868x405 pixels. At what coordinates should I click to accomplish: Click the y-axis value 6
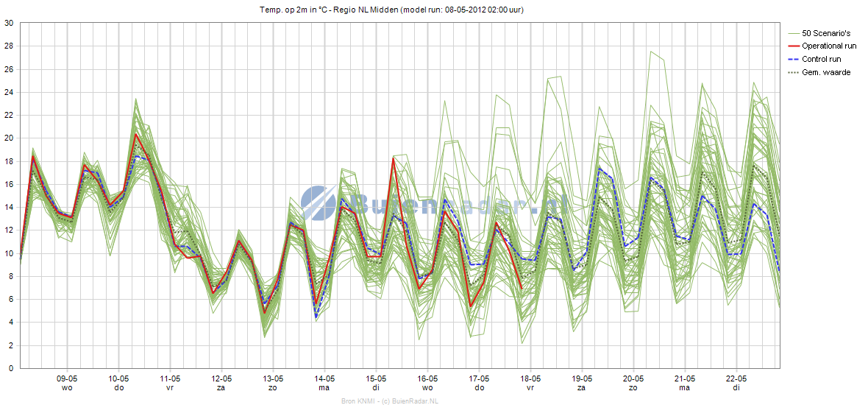click(x=12, y=299)
